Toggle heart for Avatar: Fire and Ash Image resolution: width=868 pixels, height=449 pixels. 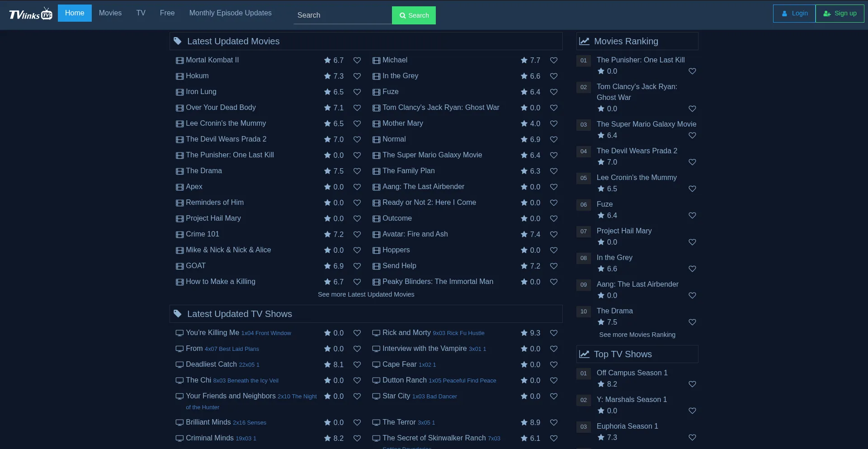[x=554, y=234]
